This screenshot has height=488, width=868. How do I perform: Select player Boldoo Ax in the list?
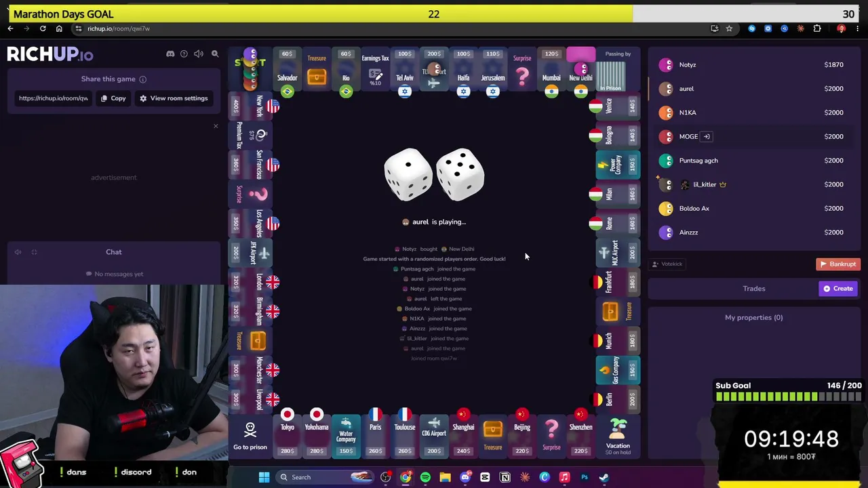pos(753,208)
